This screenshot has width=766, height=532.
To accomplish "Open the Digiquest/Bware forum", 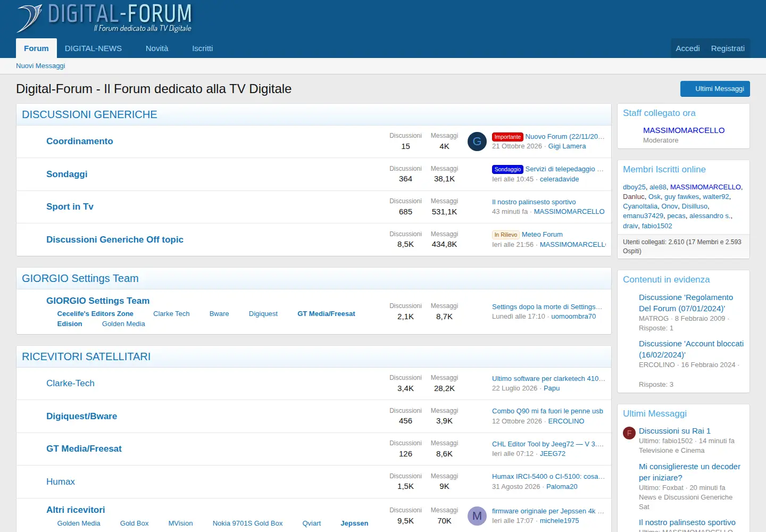I will click(x=82, y=416).
